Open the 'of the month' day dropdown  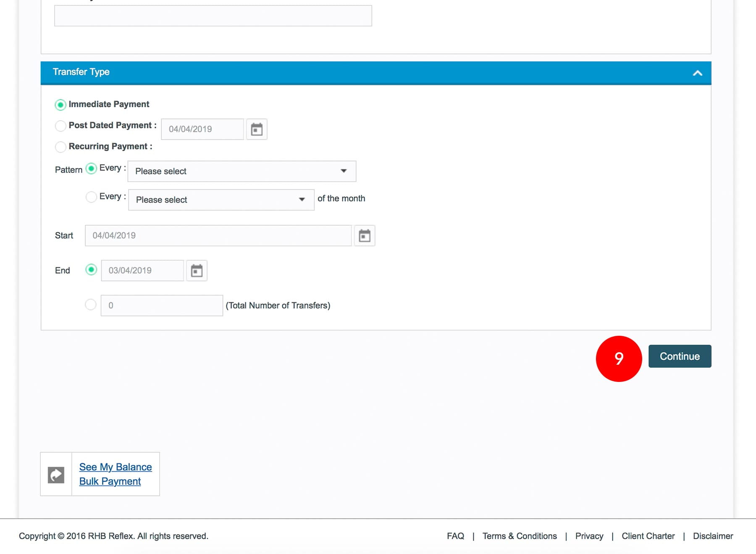click(x=221, y=200)
